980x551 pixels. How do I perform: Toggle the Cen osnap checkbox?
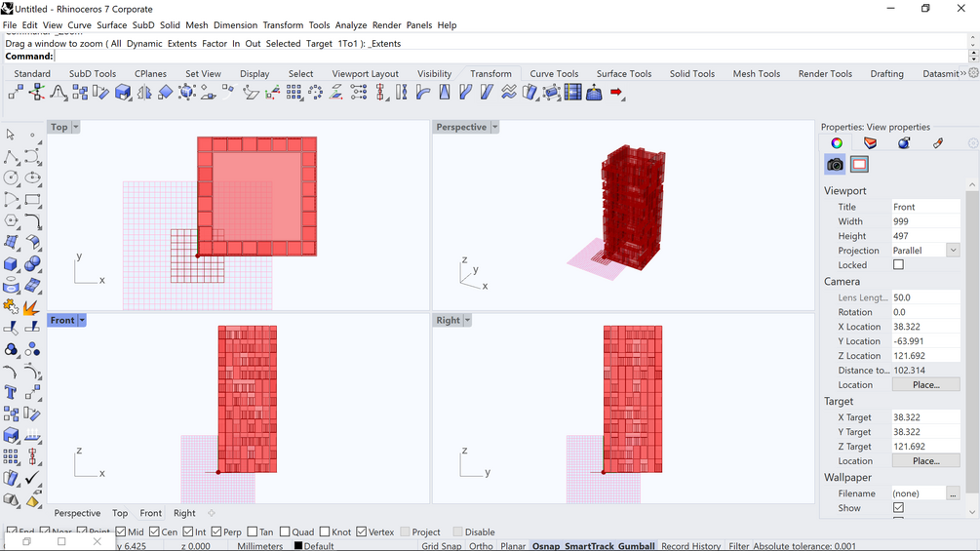coord(154,531)
